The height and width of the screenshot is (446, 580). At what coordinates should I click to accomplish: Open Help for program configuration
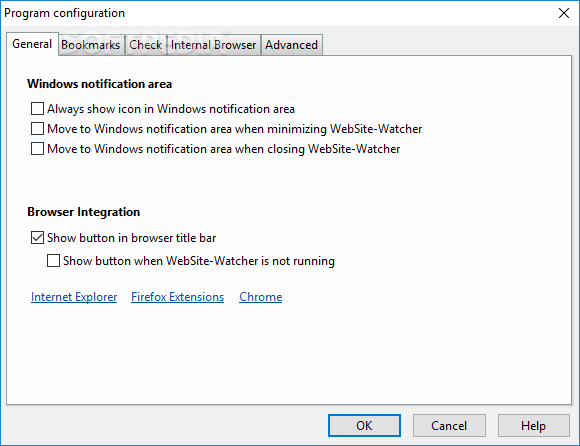pos(533,426)
